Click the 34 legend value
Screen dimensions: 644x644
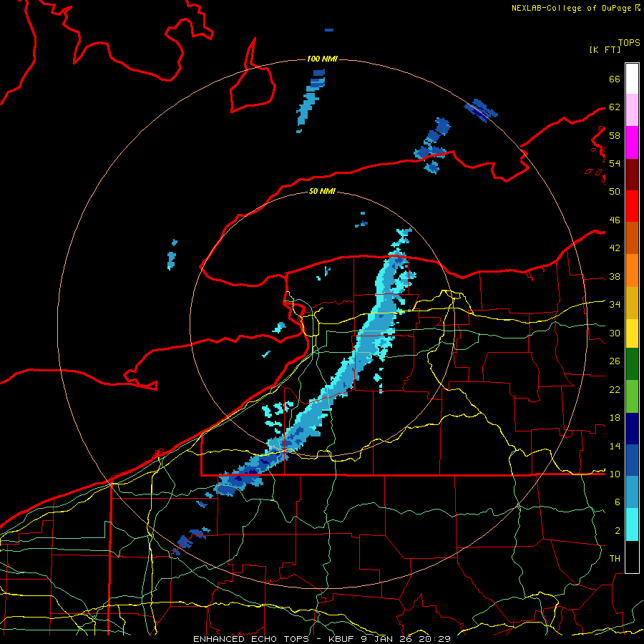(615, 304)
